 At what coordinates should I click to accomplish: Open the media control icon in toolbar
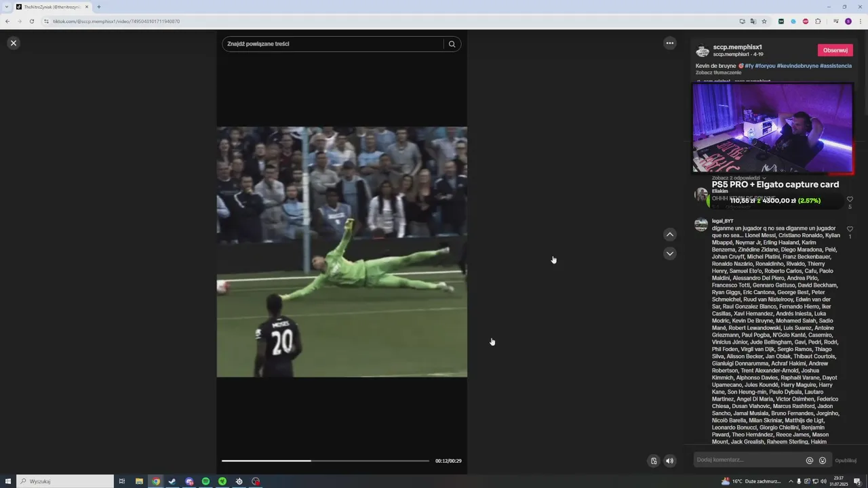point(835,21)
